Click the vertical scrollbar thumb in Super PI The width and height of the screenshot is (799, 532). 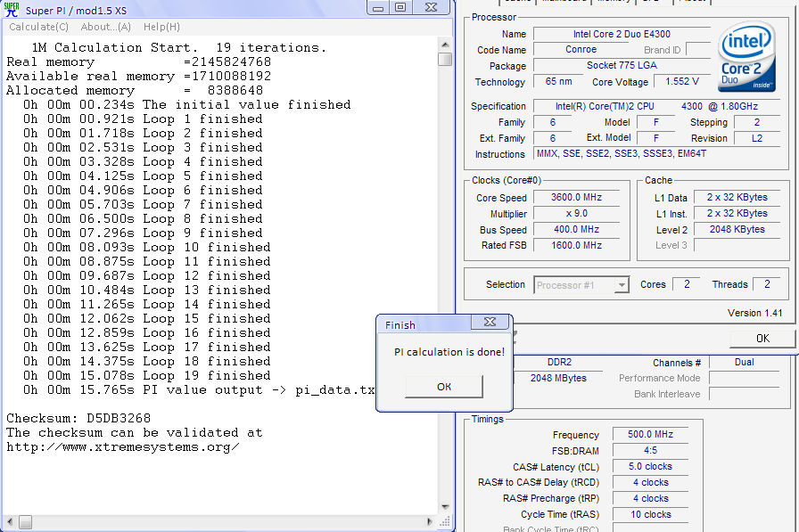445,59
